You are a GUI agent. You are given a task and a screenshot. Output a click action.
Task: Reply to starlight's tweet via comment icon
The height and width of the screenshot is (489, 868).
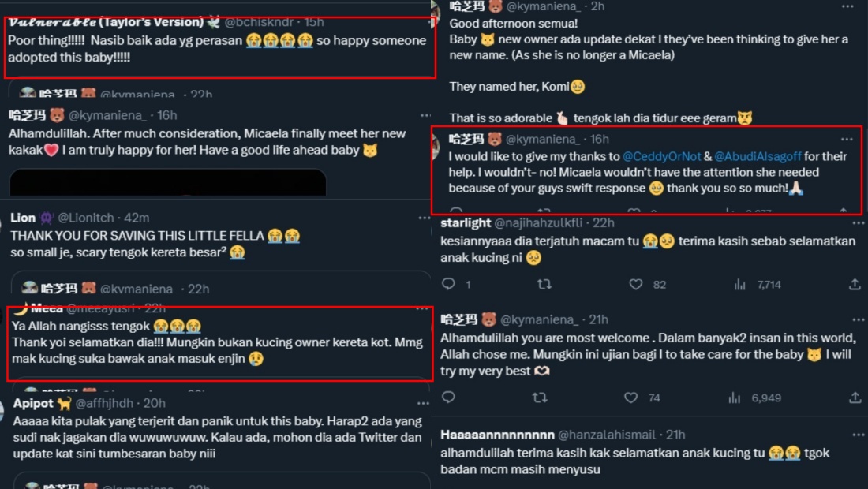click(448, 284)
